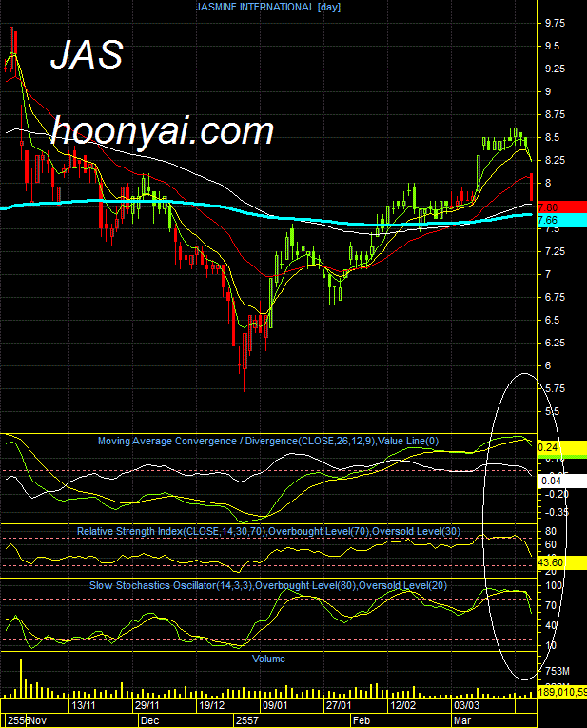Click the 5.75 price axis label
587x728 pixels.
click(555, 388)
